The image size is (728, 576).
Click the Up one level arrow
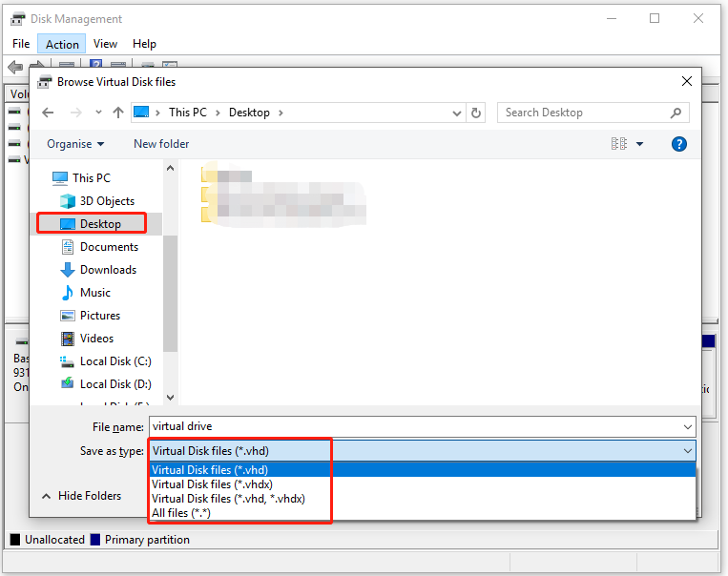click(x=118, y=113)
